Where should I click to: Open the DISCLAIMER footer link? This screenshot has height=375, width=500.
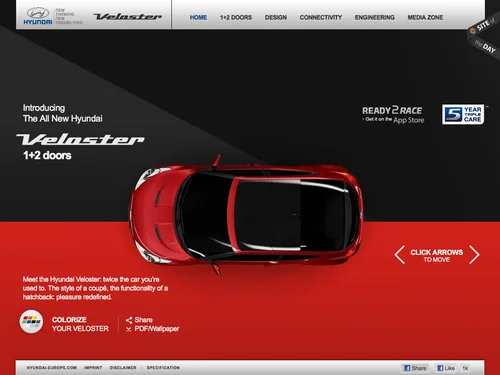click(x=123, y=368)
